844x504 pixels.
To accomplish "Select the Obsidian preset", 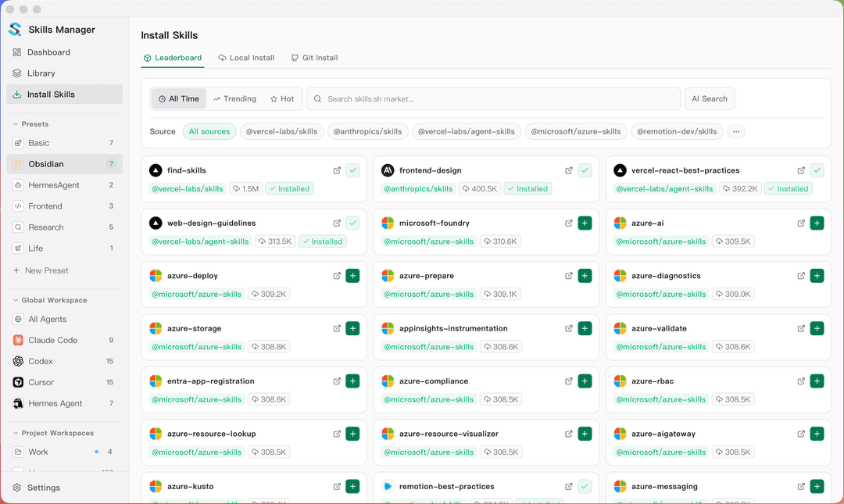I will click(65, 164).
